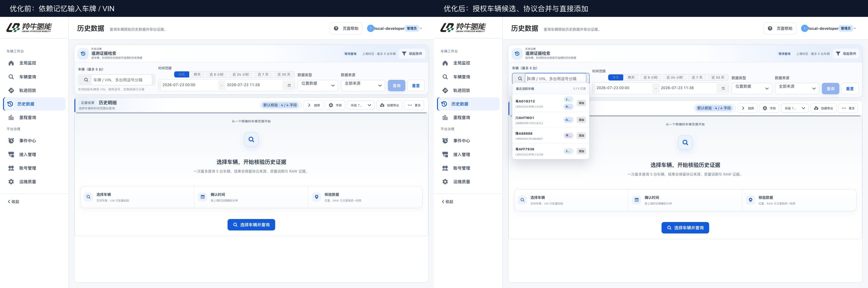Image resolution: width=868 pixels, height=288 pixels.
Task: Click the 创建导出 cloud icon in the 优化前 toolbar
Action: click(x=382, y=105)
